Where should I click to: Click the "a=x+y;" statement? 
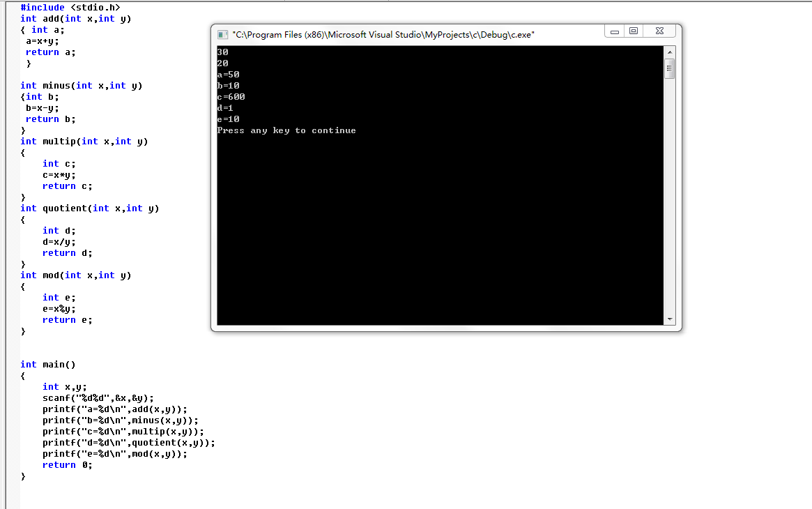pos(43,41)
